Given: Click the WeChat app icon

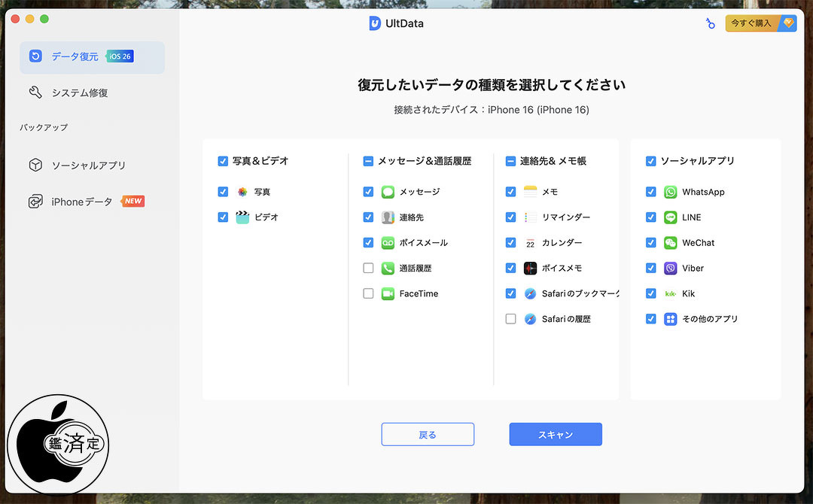Looking at the screenshot, I should [x=671, y=242].
